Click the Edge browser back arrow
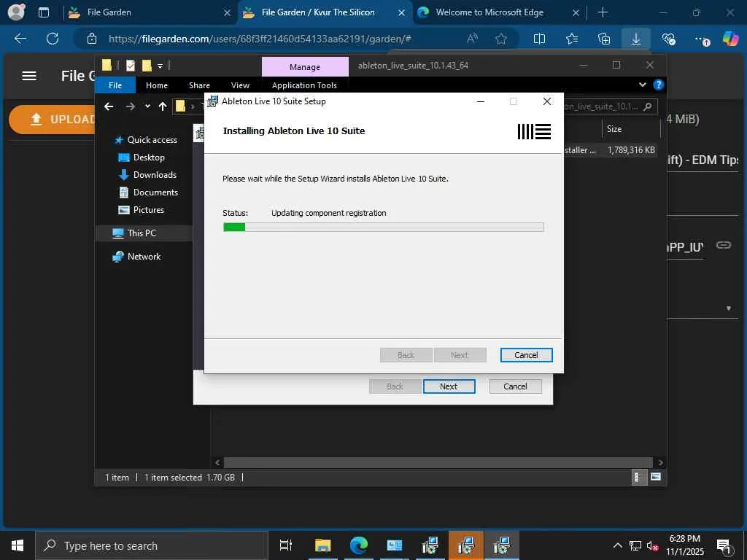747x560 pixels. point(20,39)
